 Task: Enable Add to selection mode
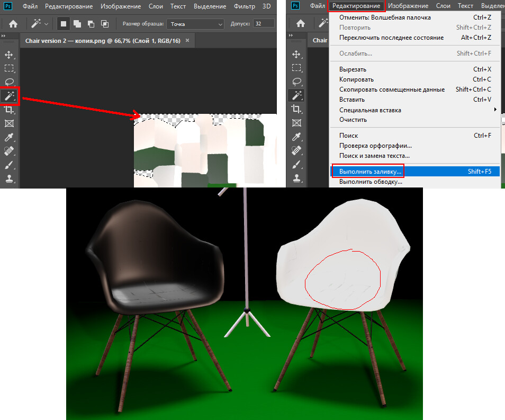tap(77, 23)
